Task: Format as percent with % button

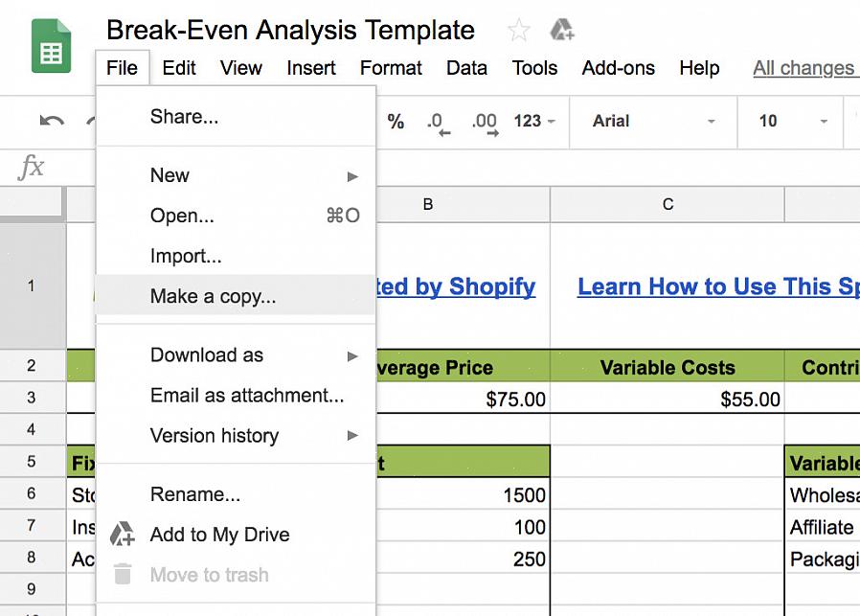Action: [396, 121]
